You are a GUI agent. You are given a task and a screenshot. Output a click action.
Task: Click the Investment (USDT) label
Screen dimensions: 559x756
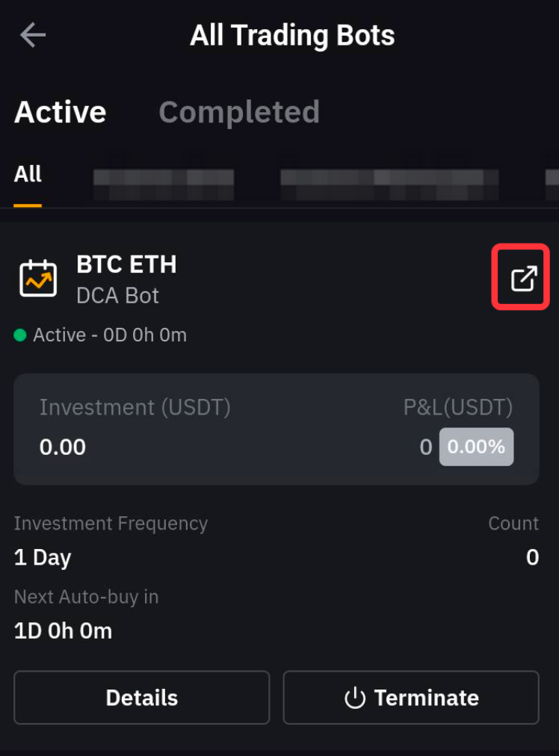135,407
